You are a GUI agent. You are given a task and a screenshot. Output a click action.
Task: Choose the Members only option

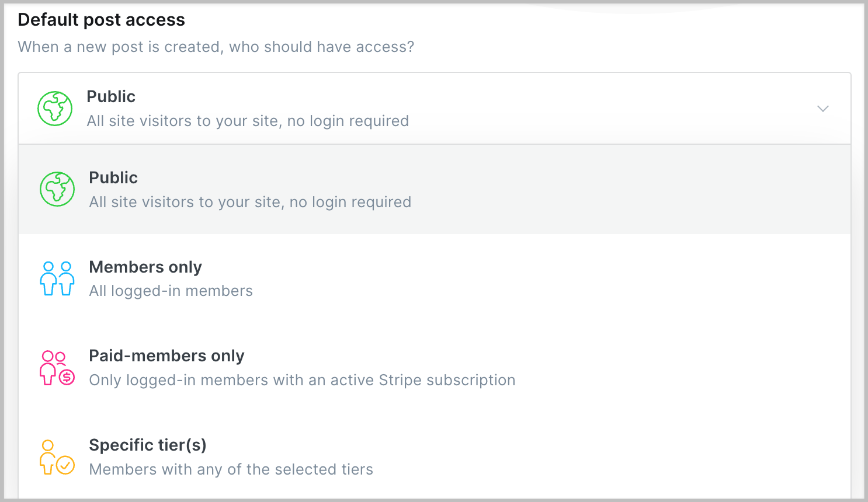[x=435, y=278]
